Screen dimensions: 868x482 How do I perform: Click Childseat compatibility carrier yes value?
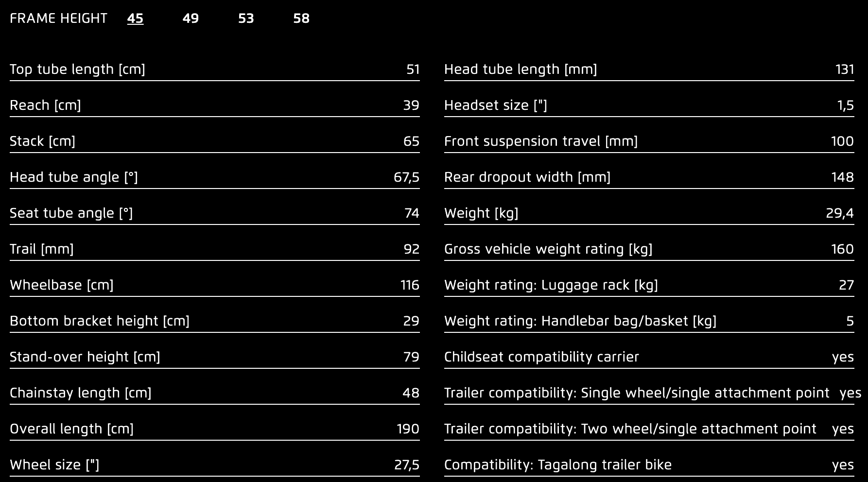843,357
